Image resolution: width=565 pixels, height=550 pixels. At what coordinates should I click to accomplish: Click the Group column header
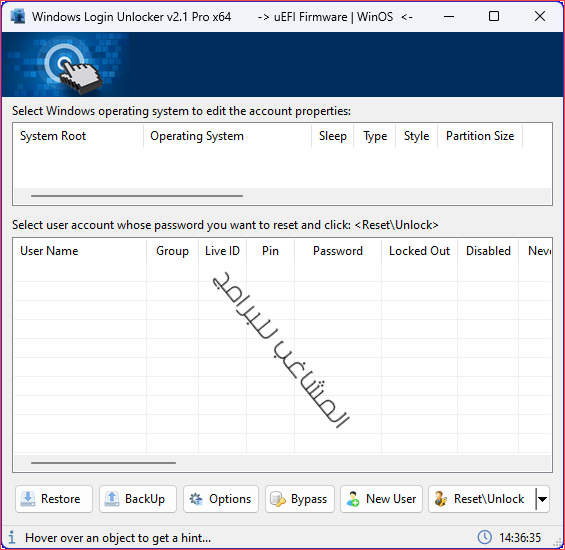pos(172,251)
